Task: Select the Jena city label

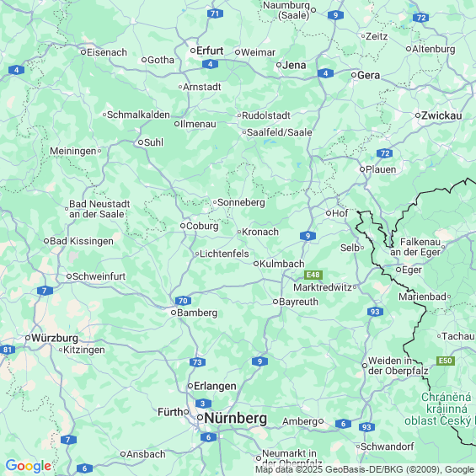Action: [x=294, y=65]
